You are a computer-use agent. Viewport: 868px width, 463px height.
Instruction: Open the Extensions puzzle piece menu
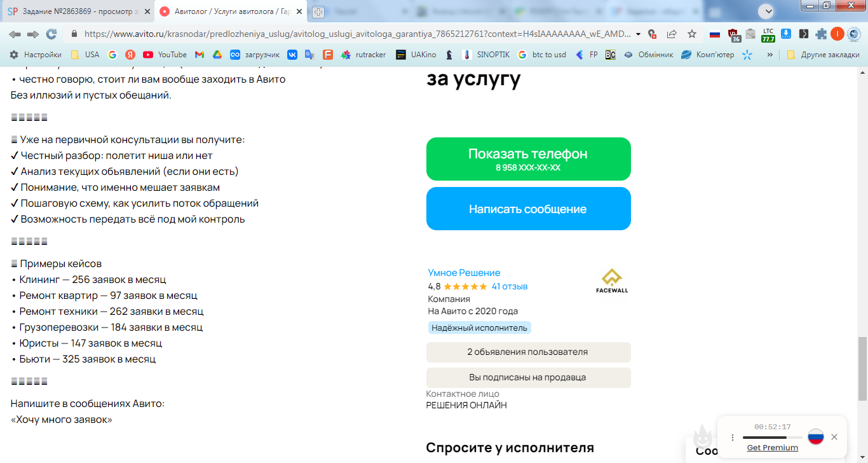coord(821,34)
